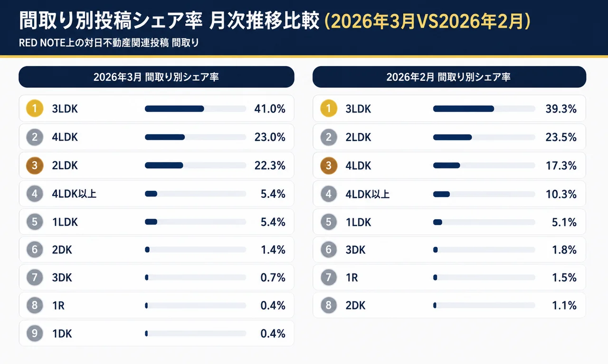Click the 間取り別投稿シェア率 月次推移比較 title
Image resolution: width=608 pixels, height=364 pixels.
click(x=169, y=21)
